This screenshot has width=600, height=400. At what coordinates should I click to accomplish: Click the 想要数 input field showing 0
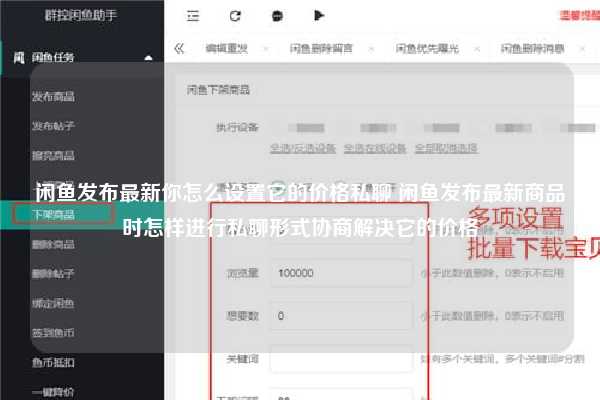point(341,316)
